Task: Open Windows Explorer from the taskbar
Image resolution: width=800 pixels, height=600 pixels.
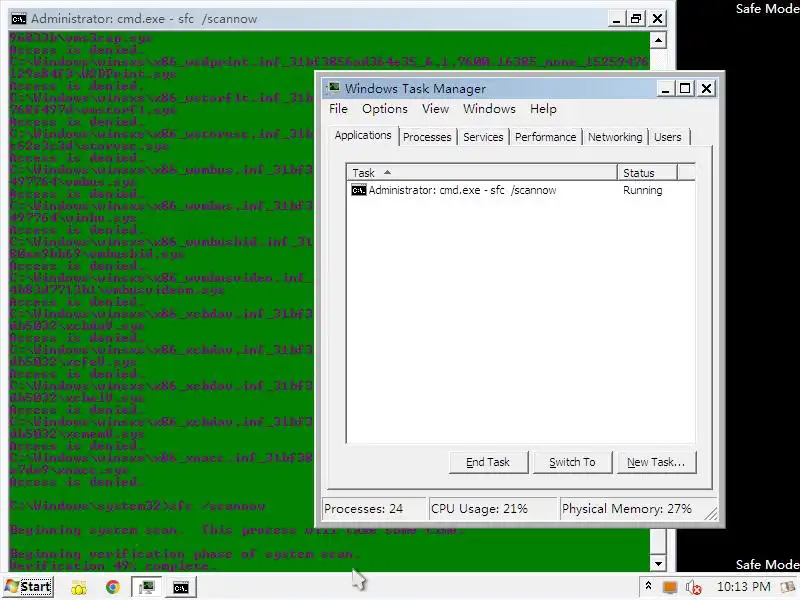Action: pos(79,588)
